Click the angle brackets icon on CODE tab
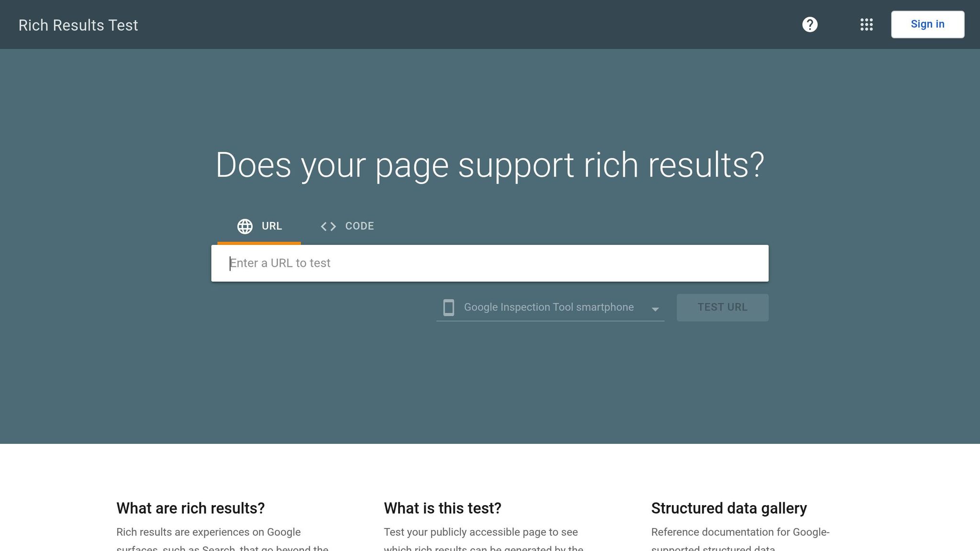This screenshot has width=980, height=551. click(329, 226)
